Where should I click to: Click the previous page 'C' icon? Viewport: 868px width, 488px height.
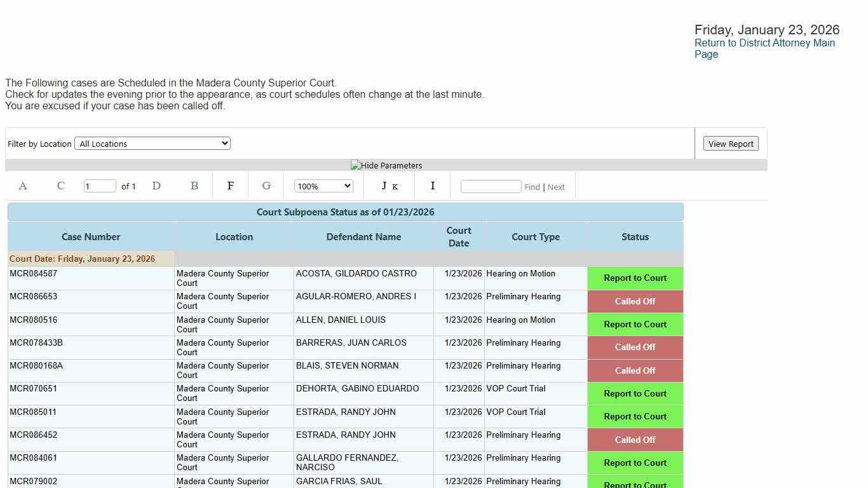[61, 186]
